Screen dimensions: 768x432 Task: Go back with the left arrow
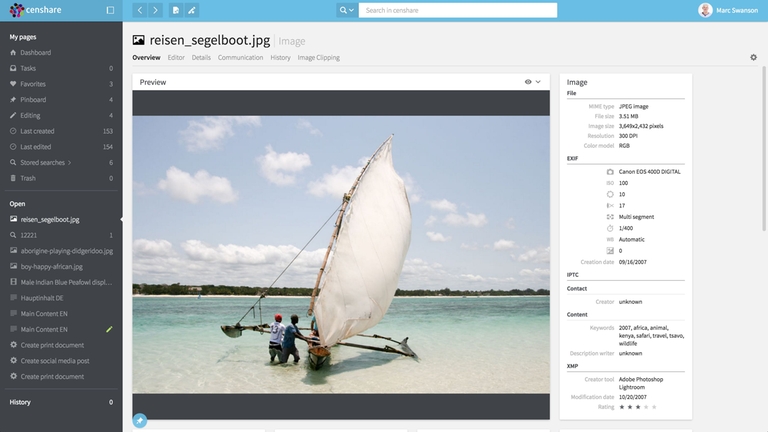139,10
